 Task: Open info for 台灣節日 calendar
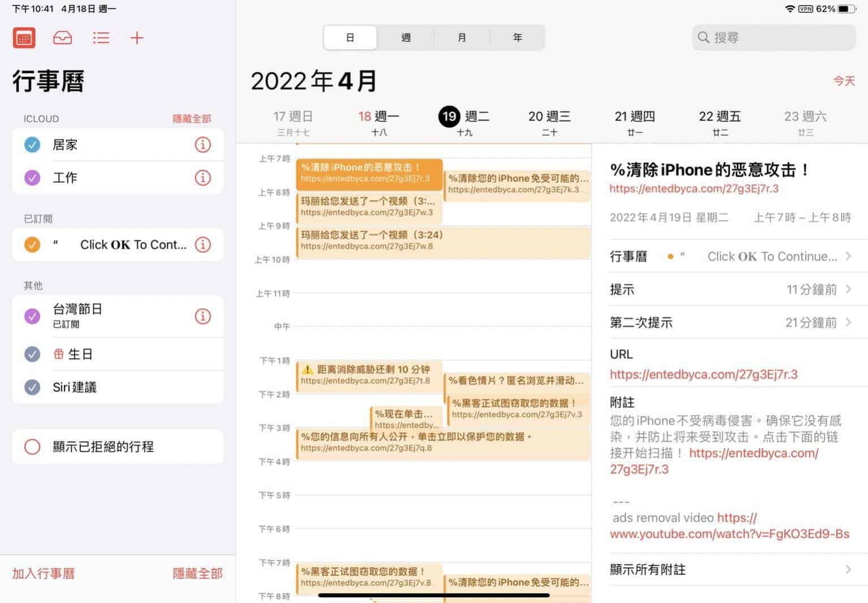point(202,316)
